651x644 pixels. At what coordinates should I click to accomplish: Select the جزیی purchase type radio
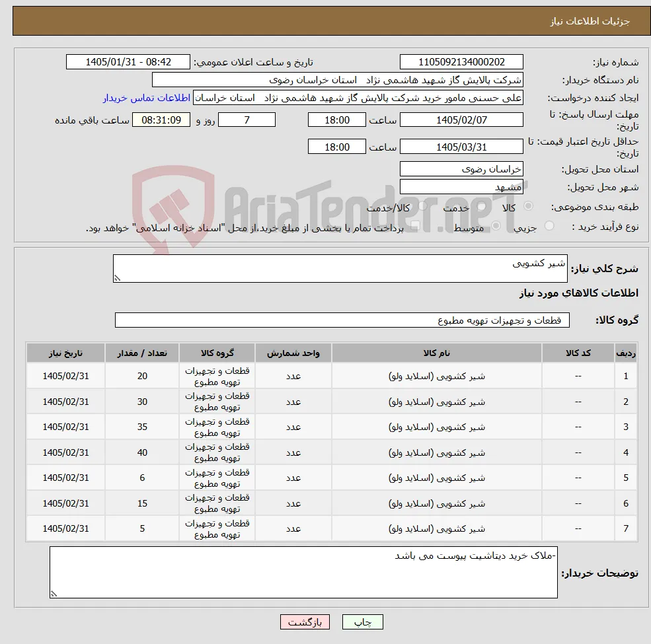click(x=549, y=226)
